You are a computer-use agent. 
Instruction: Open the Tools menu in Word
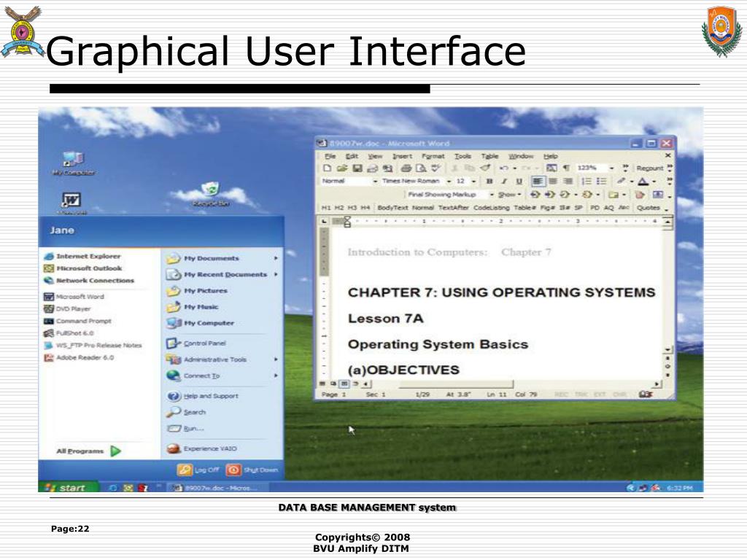462,156
